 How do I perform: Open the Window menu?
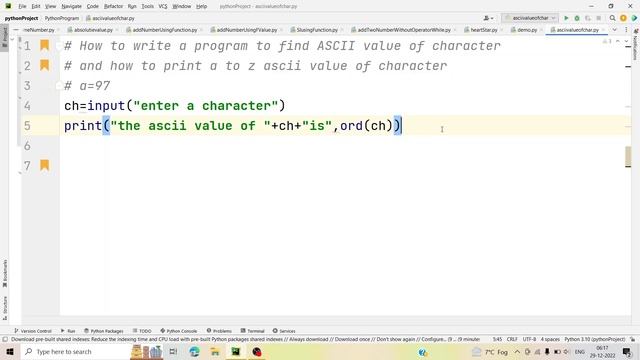[x=182, y=6]
